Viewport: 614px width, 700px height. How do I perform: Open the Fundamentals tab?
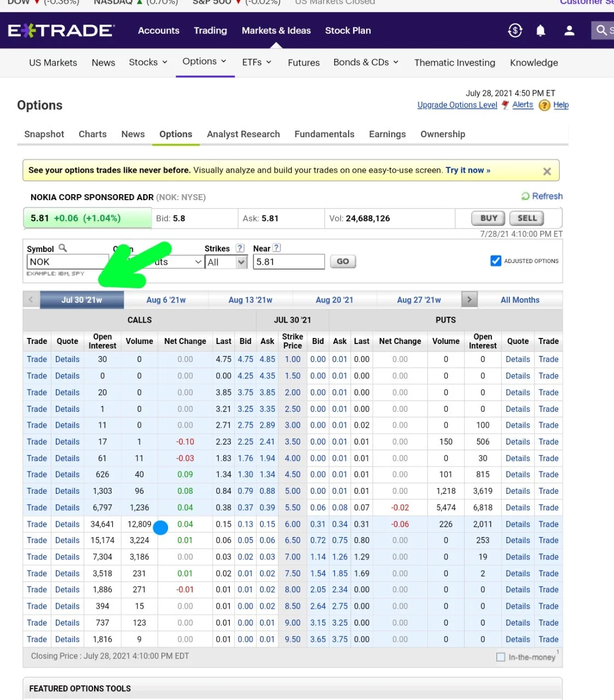point(325,134)
